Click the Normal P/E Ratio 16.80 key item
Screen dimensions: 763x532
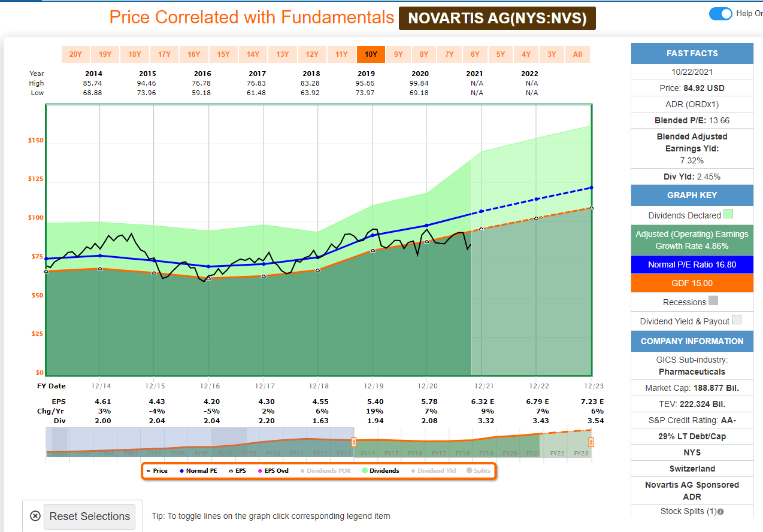point(692,264)
